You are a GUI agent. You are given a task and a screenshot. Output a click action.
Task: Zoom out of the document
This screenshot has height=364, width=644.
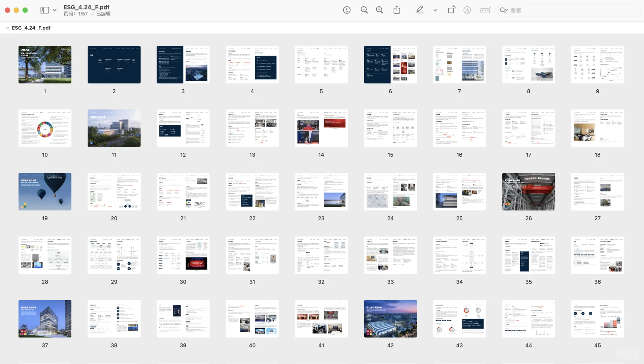(364, 10)
